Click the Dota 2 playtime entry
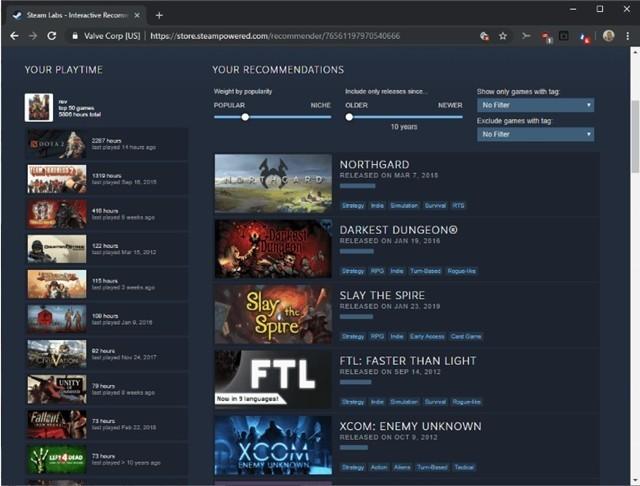The image size is (640, 486). [107, 144]
